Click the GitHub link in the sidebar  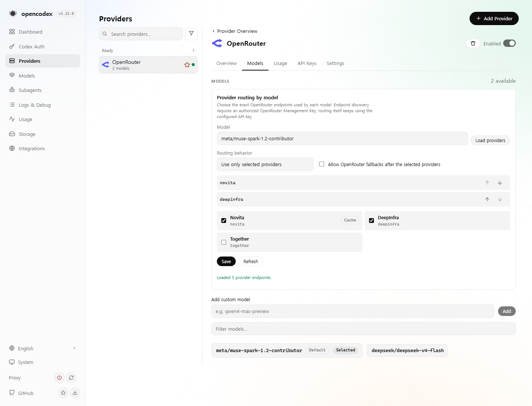point(21,393)
